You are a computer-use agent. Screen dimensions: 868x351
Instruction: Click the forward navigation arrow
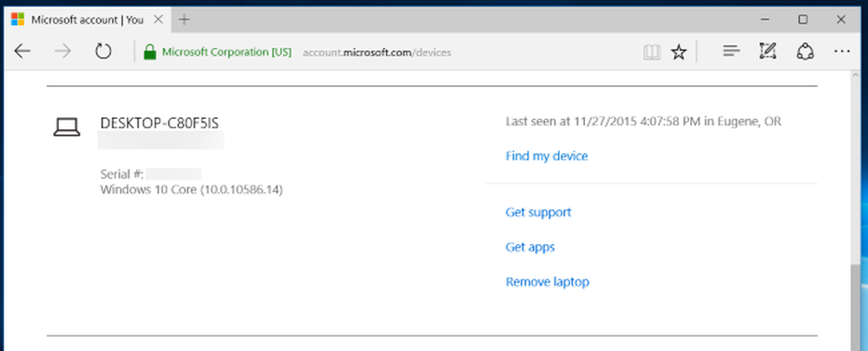tap(62, 52)
